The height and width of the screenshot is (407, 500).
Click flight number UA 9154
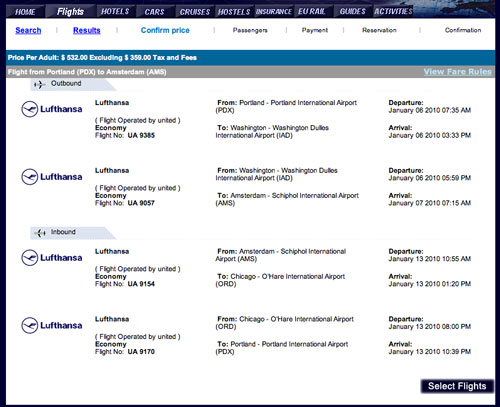coord(141,284)
